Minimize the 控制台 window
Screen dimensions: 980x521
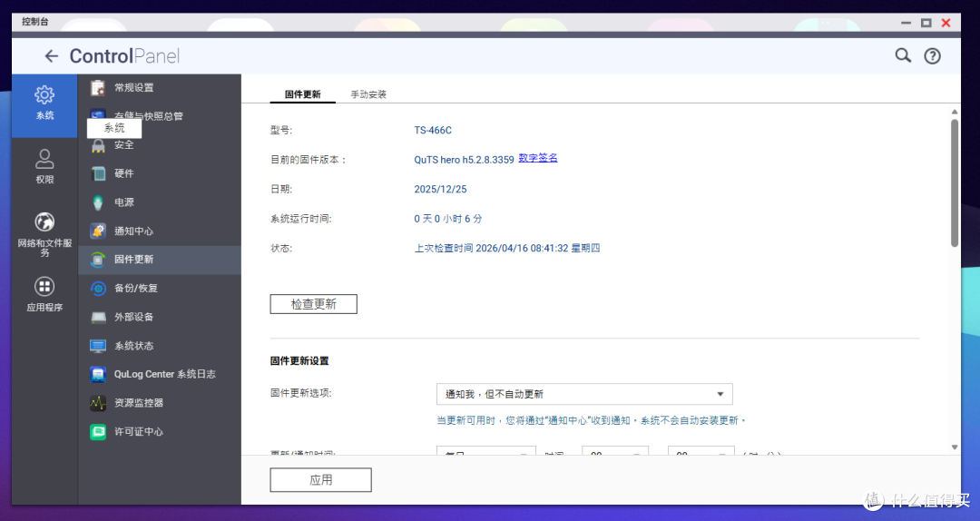(906, 23)
